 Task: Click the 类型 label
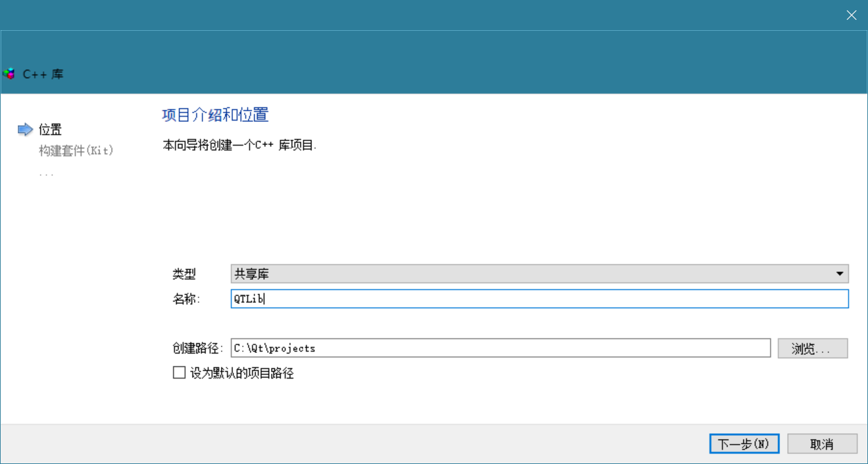tap(184, 275)
